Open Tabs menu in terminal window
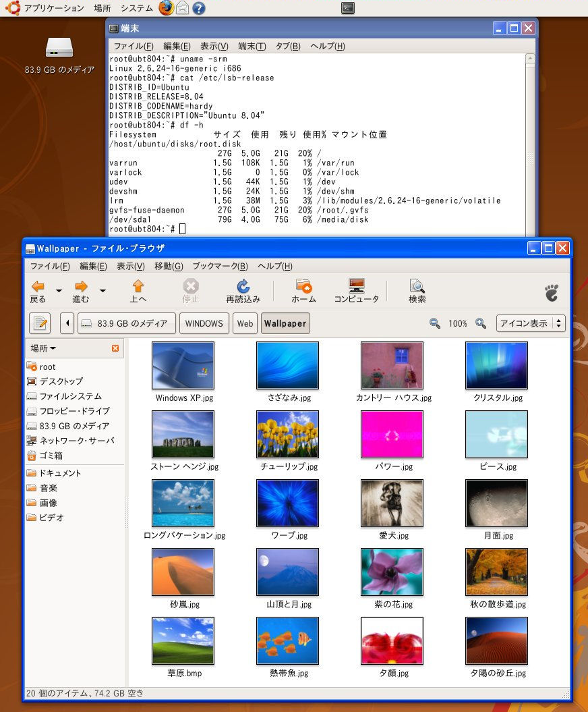Image resolution: width=588 pixels, height=712 pixels. [x=288, y=46]
